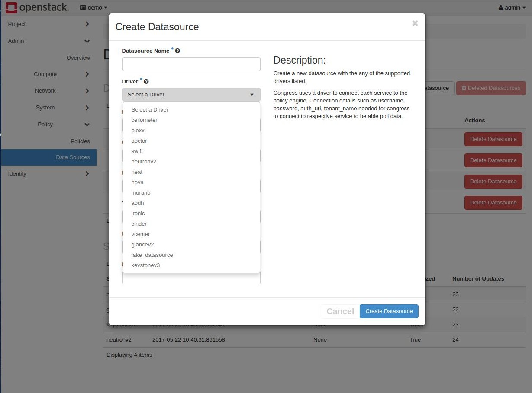Screen dimensions: 532x393
Task: Select cinder driver option
Action: (x=191, y=224)
